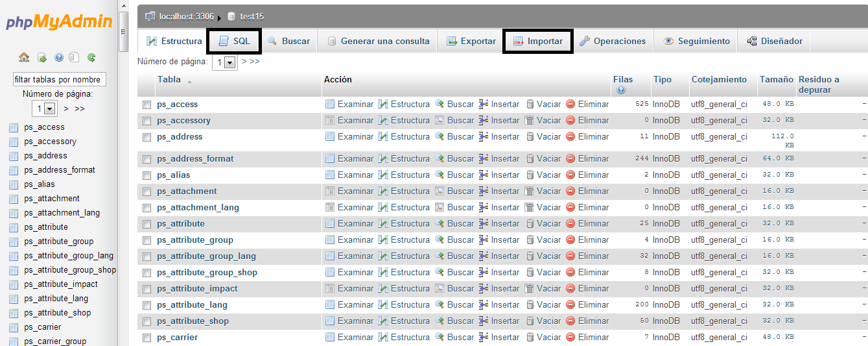Open the blue question mark help icon in sidebar

59,57
